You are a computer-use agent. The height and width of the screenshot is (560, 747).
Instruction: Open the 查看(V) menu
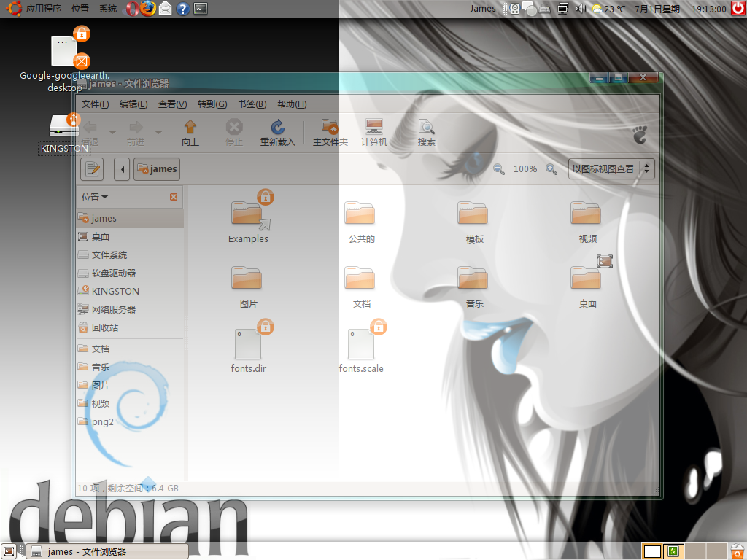(172, 104)
